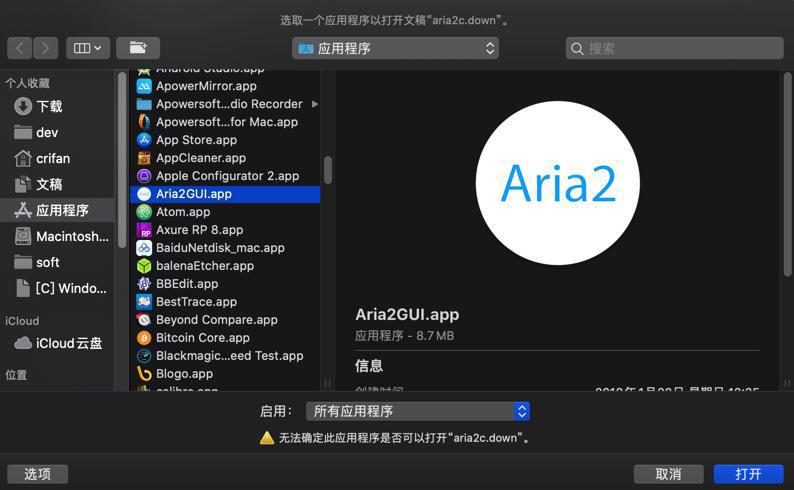Select balenaEtcher.app in list
This screenshot has height=490, width=794.
tap(225, 266)
